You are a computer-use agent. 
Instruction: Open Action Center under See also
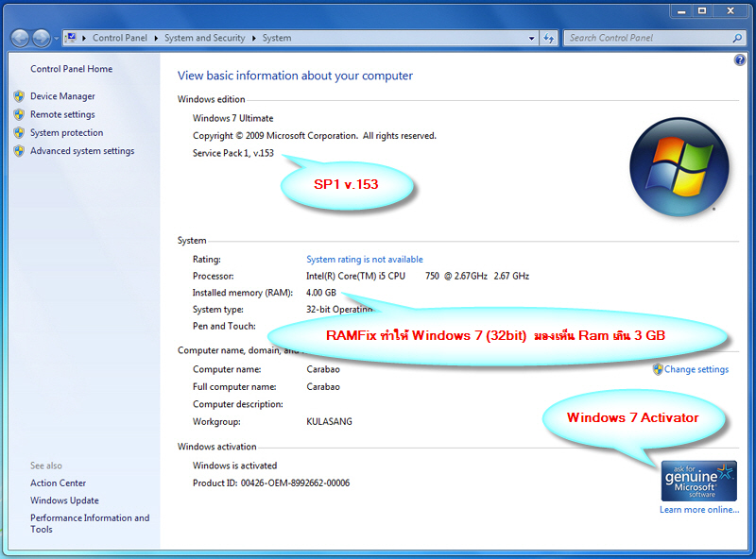(58, 483)
